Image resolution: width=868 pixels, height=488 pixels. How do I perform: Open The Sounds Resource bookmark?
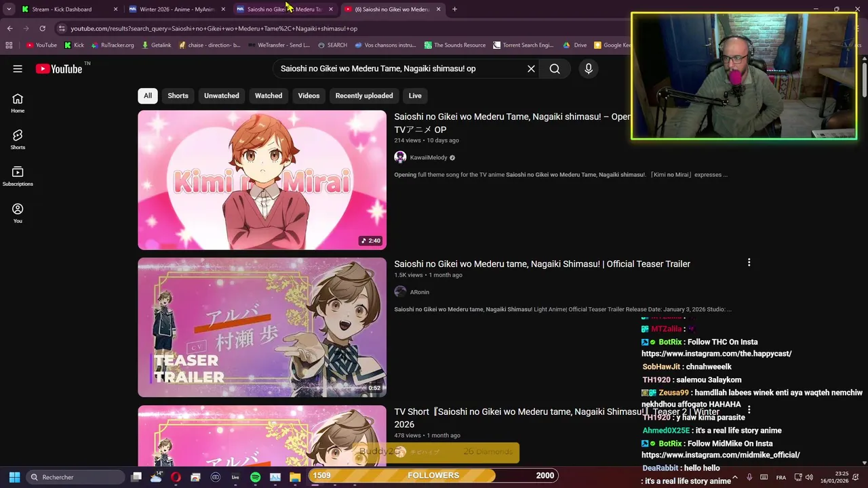[454, 45]
